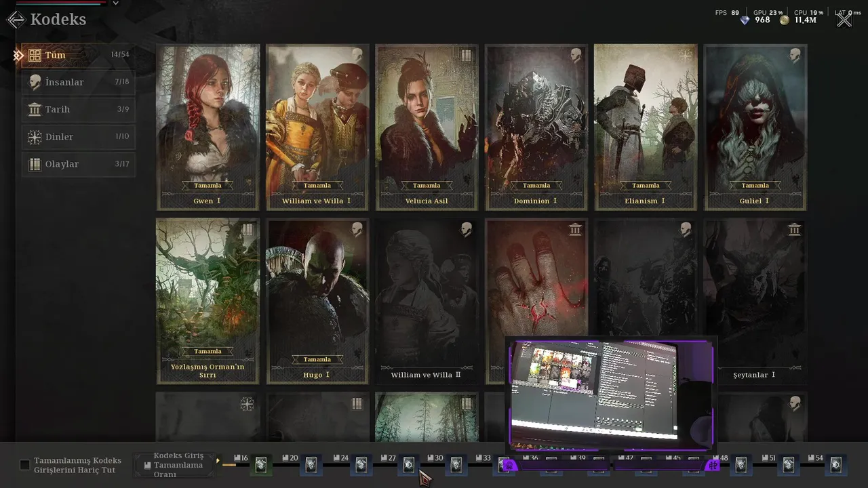The width and height of the screenshot is (868, 488).
Task: Click the blue gem currency showing 968
Action: tap(754, 20)
